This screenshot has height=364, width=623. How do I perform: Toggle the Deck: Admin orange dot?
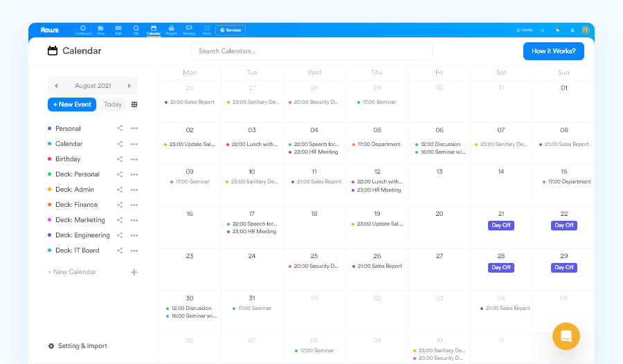coord(49,189)
